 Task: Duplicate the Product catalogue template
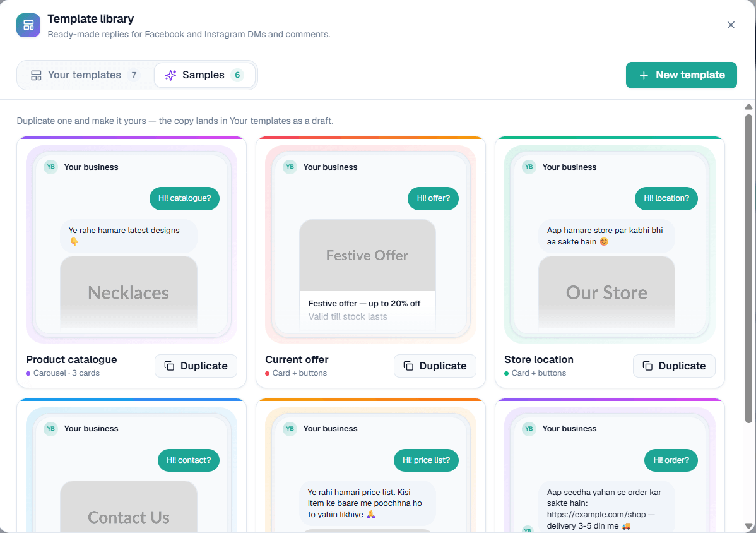click(x=196, y=366)
